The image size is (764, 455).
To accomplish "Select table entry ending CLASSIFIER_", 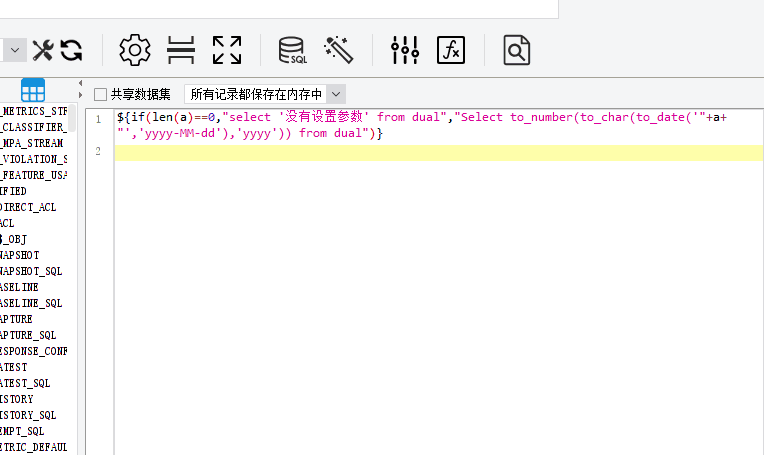I will click(x=34, y=128).
